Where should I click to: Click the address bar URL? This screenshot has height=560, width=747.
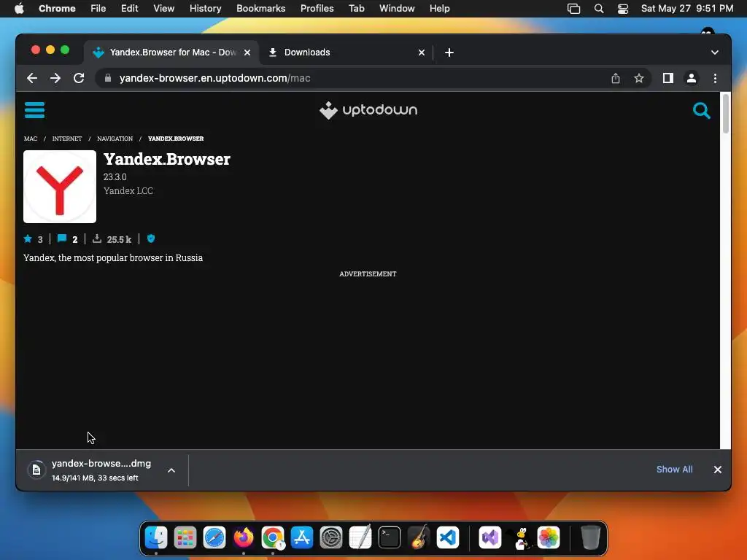click(215, 78)
